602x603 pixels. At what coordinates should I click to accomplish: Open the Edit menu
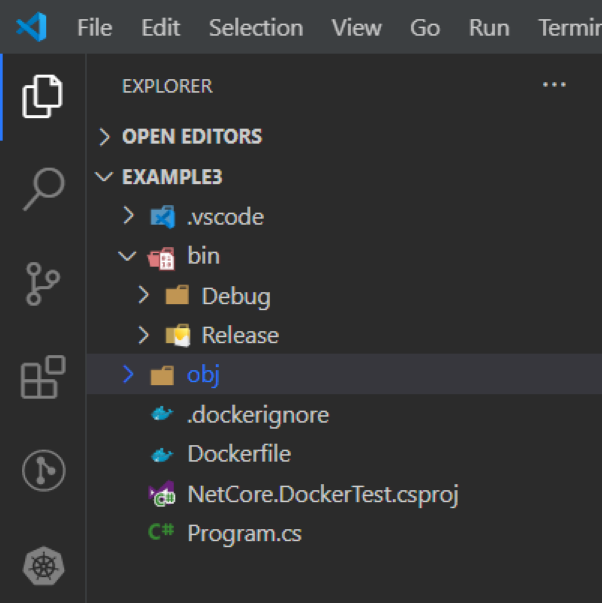tap(160, 28)
